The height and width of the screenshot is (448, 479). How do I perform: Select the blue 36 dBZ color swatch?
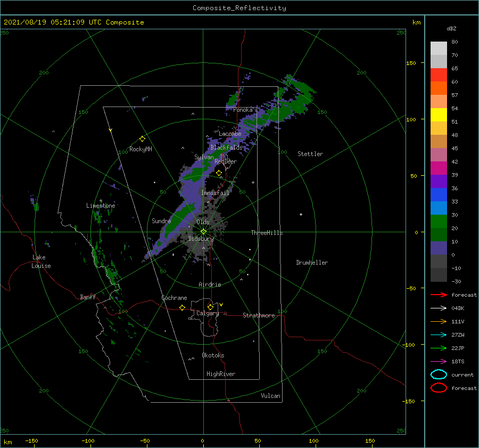(439, 194)
